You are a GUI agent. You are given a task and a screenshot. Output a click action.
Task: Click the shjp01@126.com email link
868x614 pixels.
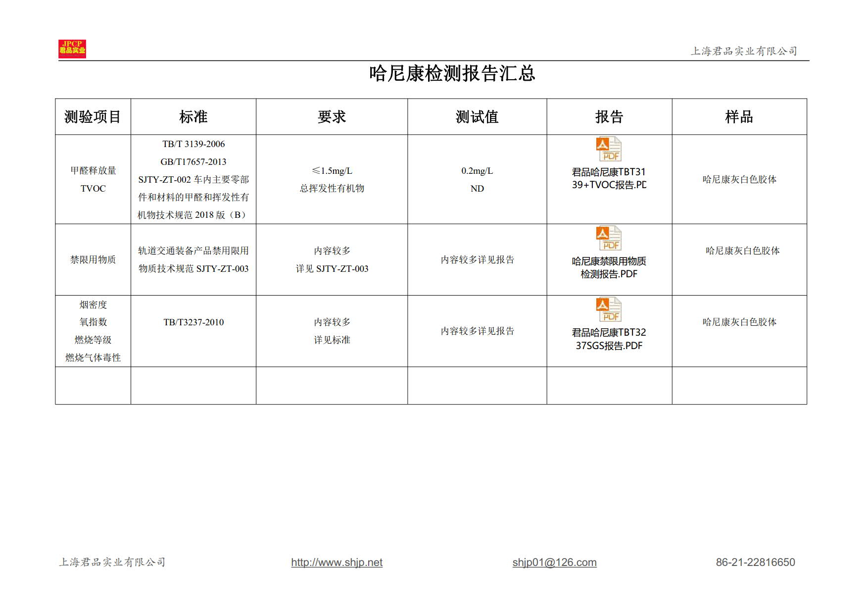pyautogui.click(x=554, y=563)
